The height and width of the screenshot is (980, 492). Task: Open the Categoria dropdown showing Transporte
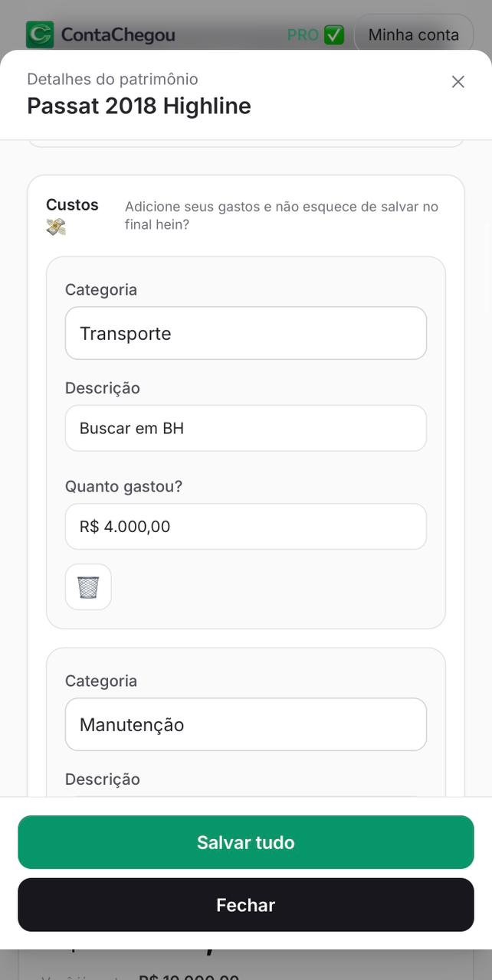point(245,333)
